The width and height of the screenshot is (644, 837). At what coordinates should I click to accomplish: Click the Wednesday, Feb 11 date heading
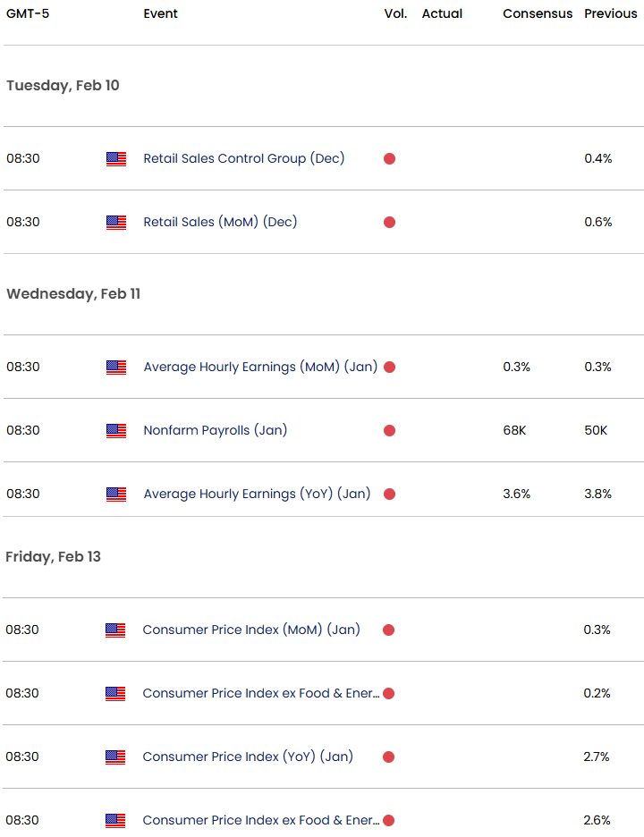coord(73,294)
